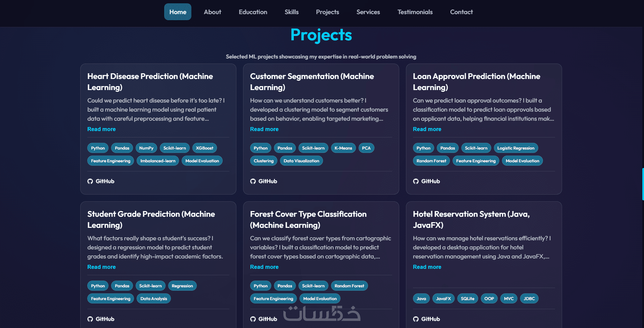Open GitHub icon for Hotel Reservation System
This screenshot has height=328, width=644.
point(416,319)
